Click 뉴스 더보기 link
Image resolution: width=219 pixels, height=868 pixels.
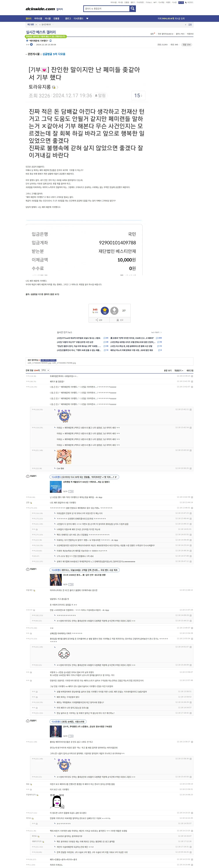156,332
